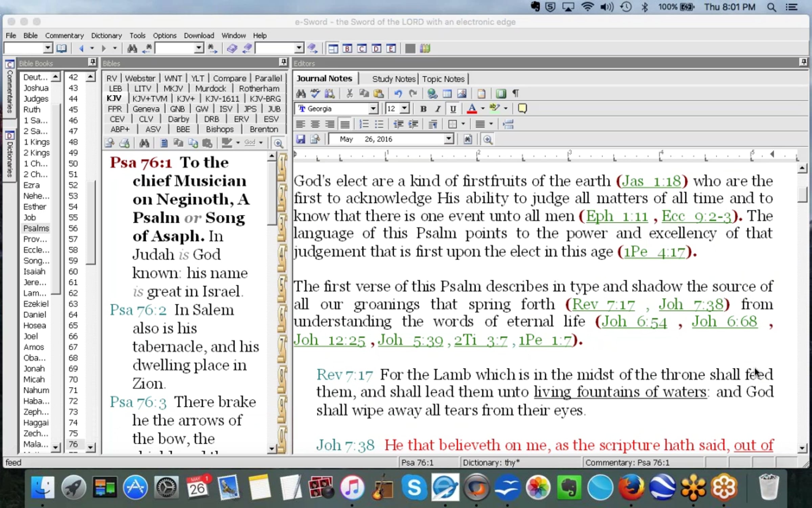Click the undo arrow in editor toolbar
Viewport: 812px width, 508px height.
coord(398,93)
